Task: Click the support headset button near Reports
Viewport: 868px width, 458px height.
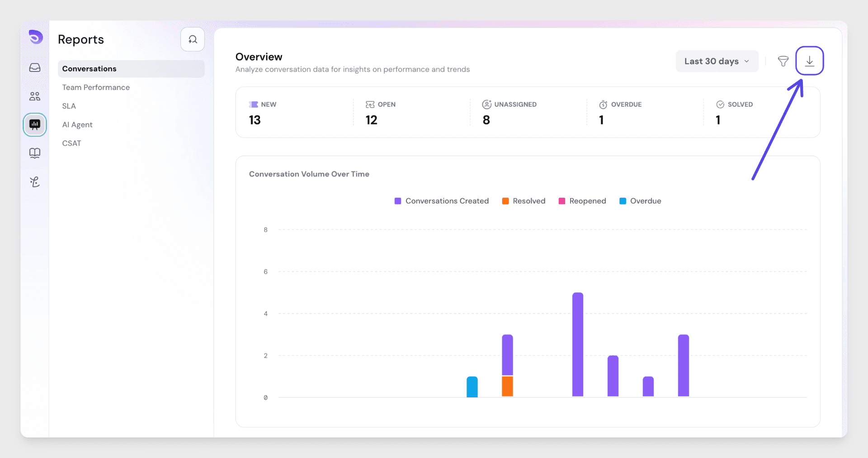Action: coord(193,39)
